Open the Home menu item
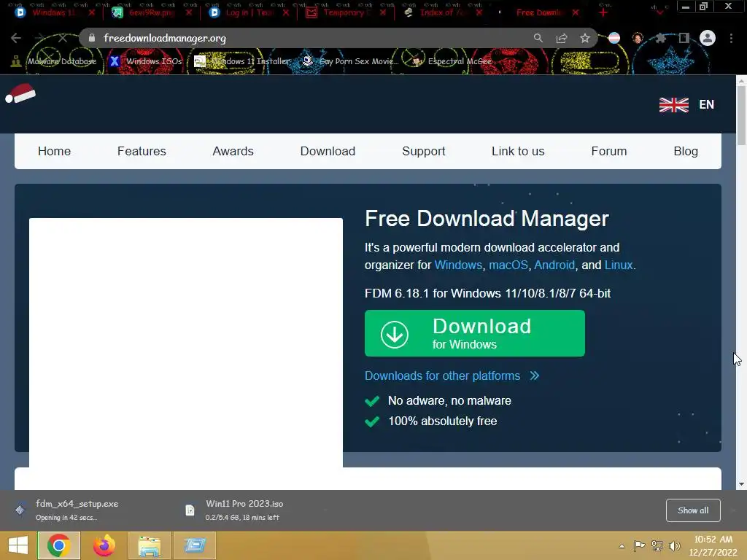Image resolution: width=747 pixels, height=560 pixels. point(54,151)
